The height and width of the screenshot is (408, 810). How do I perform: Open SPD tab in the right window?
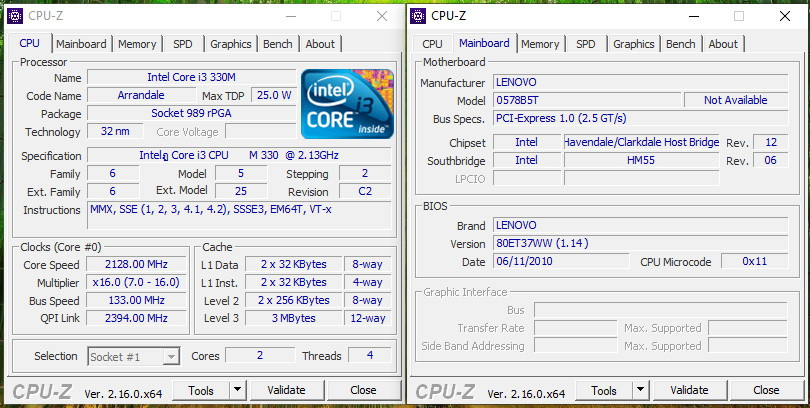[585, 44]
